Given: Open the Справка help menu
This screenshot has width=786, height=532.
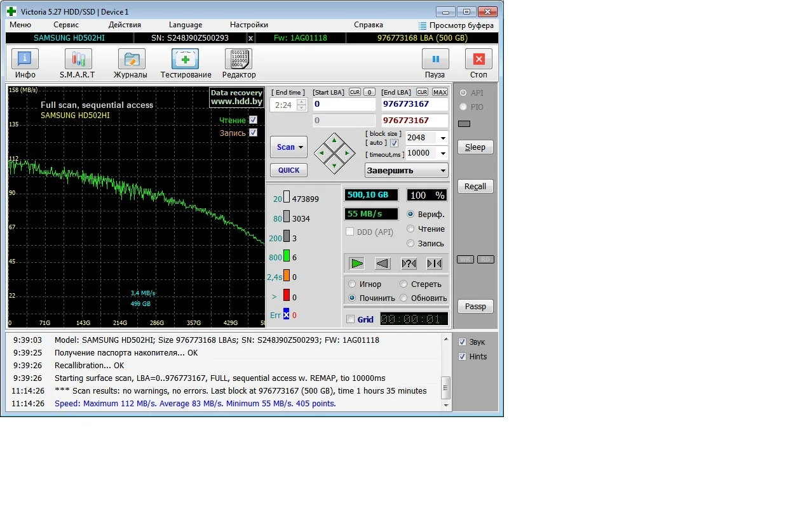Looking at the screenshot, I should pos(369,25).
